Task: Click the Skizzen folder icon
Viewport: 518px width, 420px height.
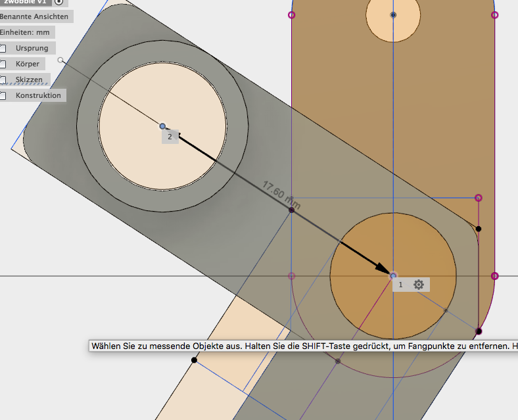Action: point(3,80)
